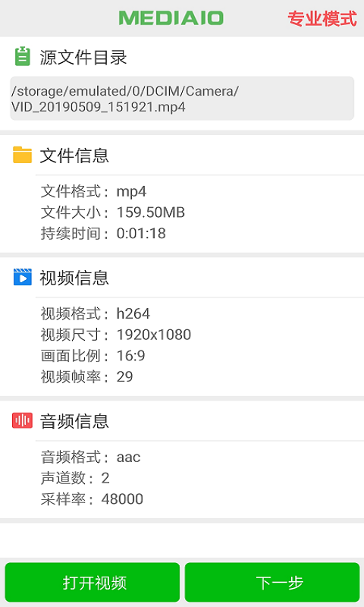Click the yellow folder icon beside 文件信息
Screen dimensions: 364x607
pyautogui.click(x=23, y=155)
